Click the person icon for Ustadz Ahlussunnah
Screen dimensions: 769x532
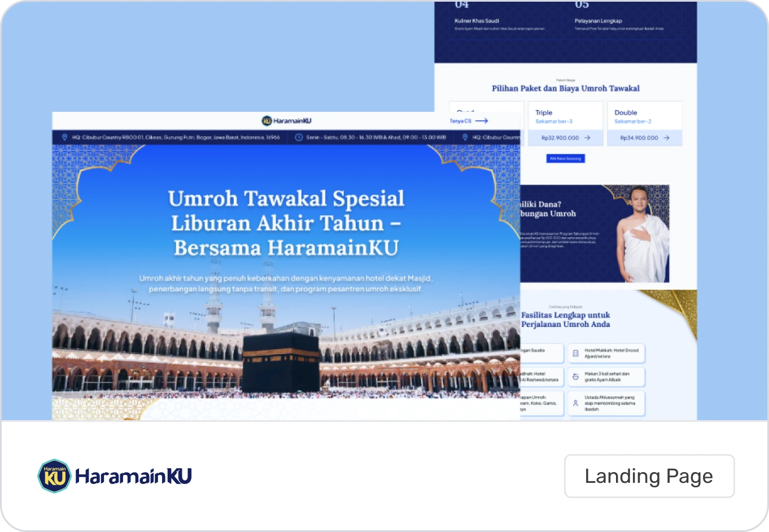pos(575,403)
